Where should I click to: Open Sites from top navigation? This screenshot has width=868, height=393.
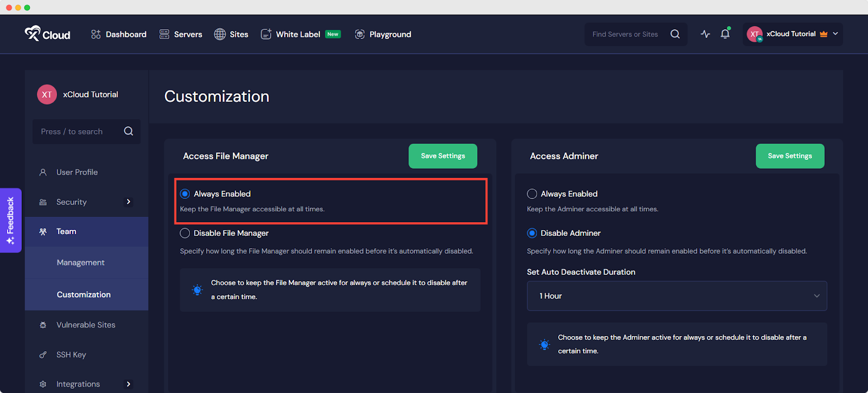(x=239, y=34)
